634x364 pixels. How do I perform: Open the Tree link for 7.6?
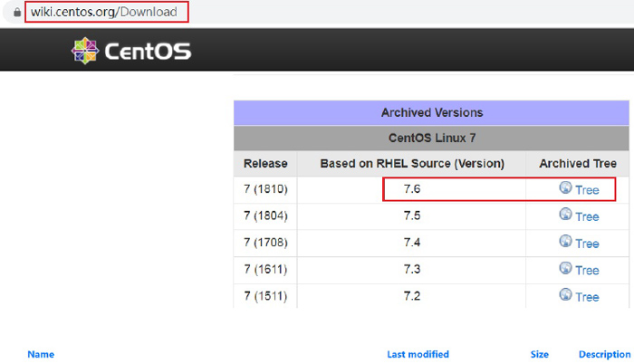click(x=587, y=190)
